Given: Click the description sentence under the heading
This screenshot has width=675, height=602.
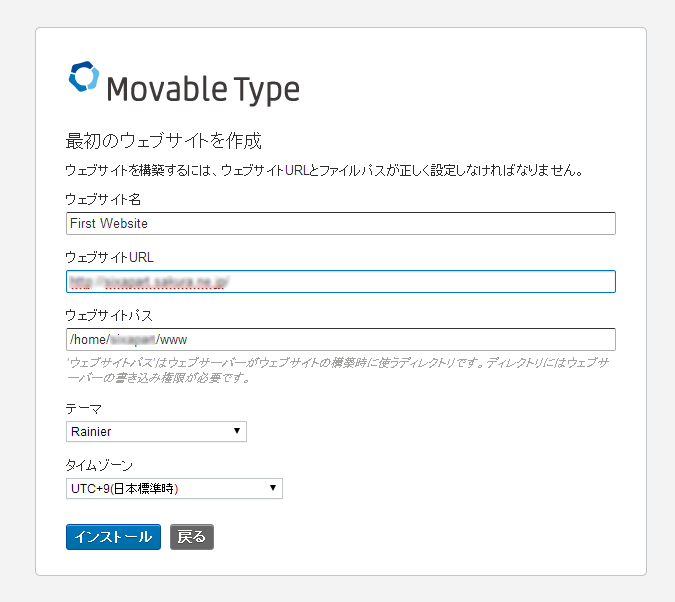Looking at the screenshot, I should click(x=324, y=170).
